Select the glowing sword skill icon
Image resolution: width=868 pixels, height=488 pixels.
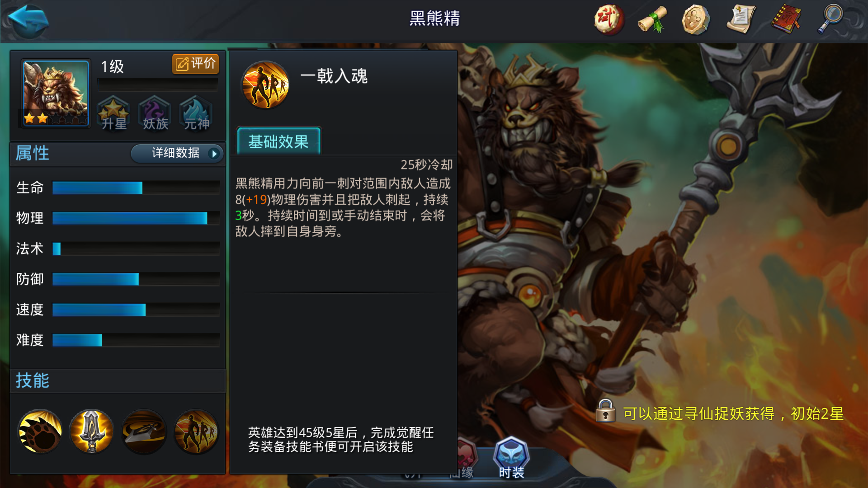[x=92, y=432]
